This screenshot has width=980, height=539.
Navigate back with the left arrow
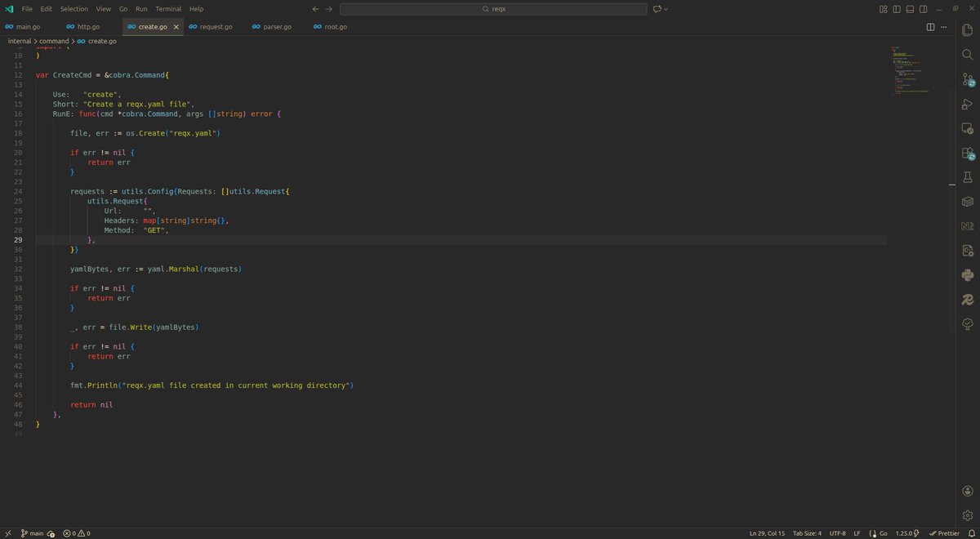(316, 9)
